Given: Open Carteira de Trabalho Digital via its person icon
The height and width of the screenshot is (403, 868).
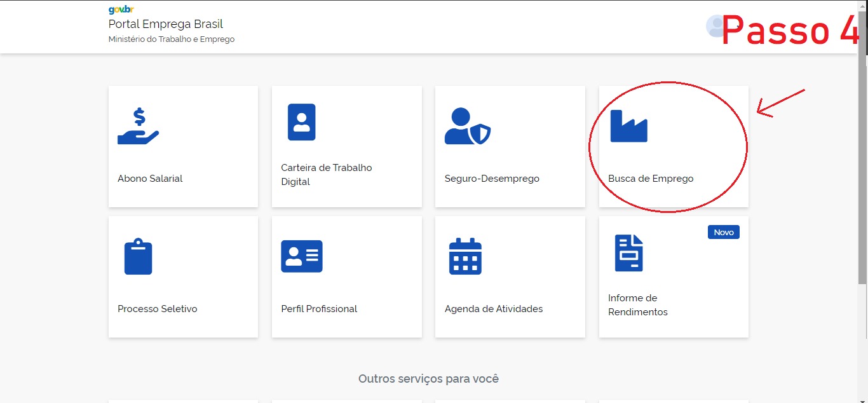Looking at the screenshot, I should (x=301, y=122).
